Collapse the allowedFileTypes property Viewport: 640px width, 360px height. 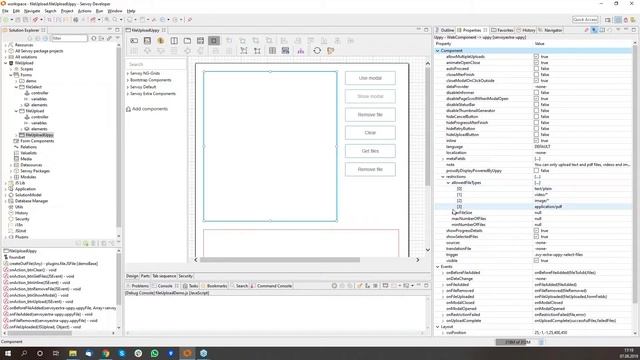click(448, 183)
